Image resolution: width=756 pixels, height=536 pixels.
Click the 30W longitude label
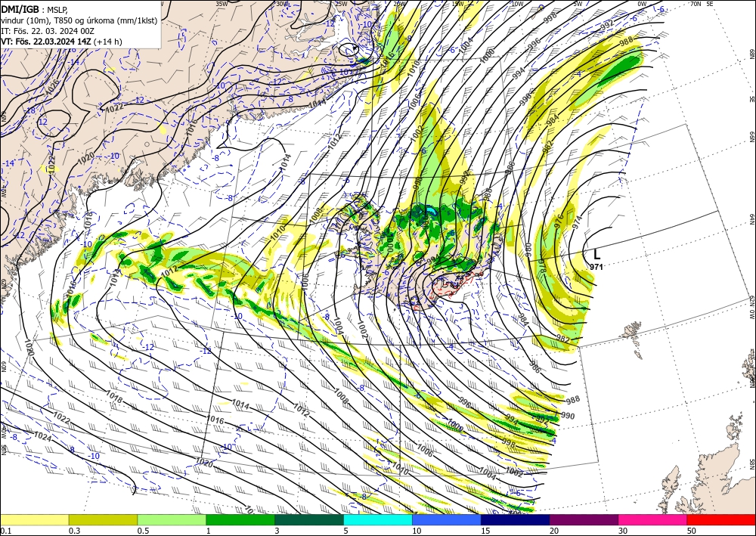pyautogui.click(x=283, y=4)
